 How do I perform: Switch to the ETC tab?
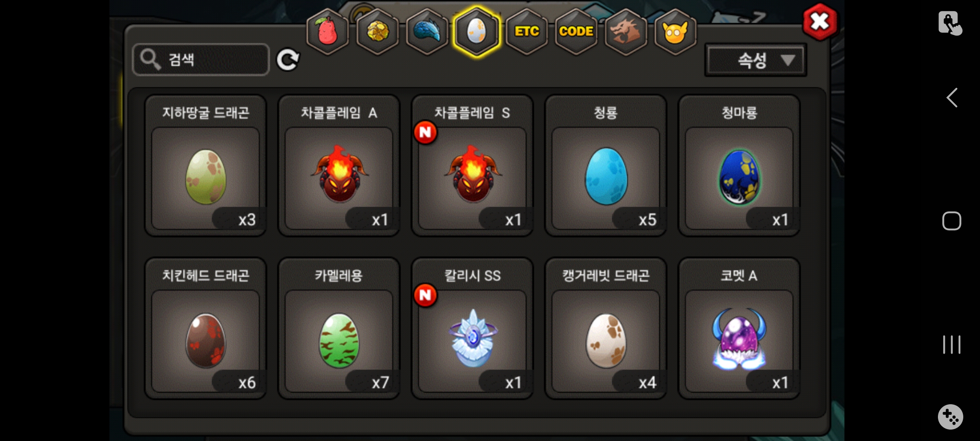(x=527, y=32)
